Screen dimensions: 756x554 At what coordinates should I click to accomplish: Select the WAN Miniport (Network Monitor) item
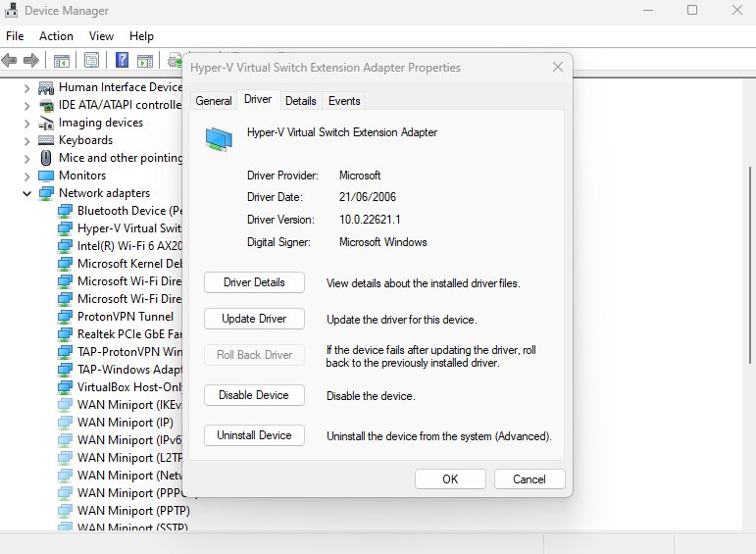[129, 476]
